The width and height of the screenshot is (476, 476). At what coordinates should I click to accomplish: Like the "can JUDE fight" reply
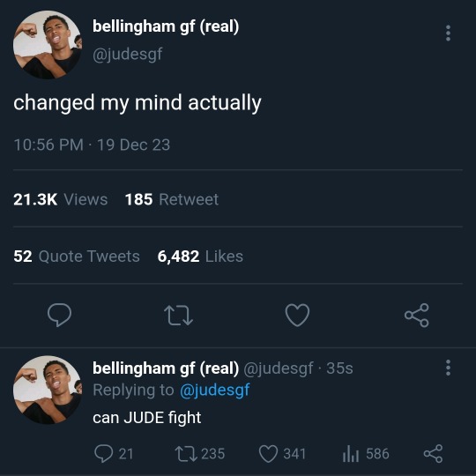(x=282, y=454)
